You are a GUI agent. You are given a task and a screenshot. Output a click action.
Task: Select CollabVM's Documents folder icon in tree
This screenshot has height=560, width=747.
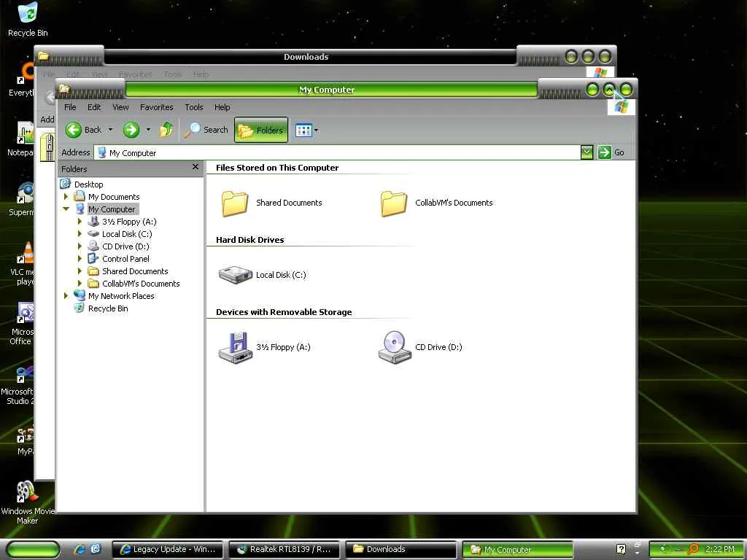(x=93, y=284)
